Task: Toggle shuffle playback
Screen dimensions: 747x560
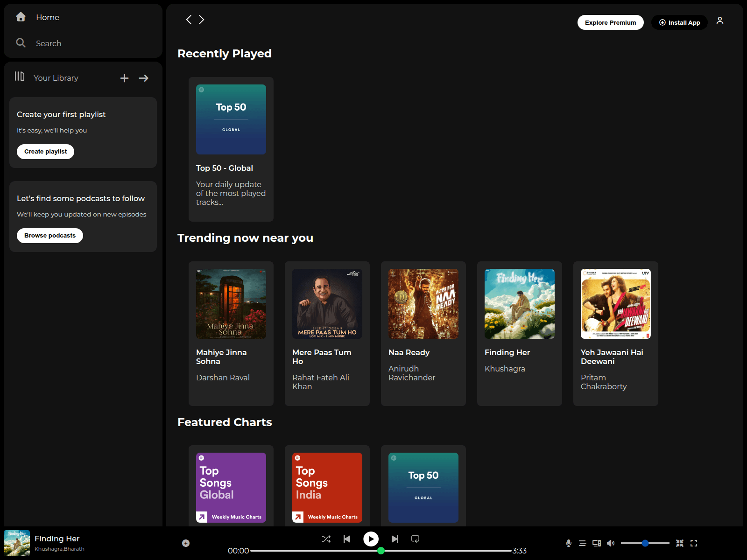Action: tap(326, 539)
